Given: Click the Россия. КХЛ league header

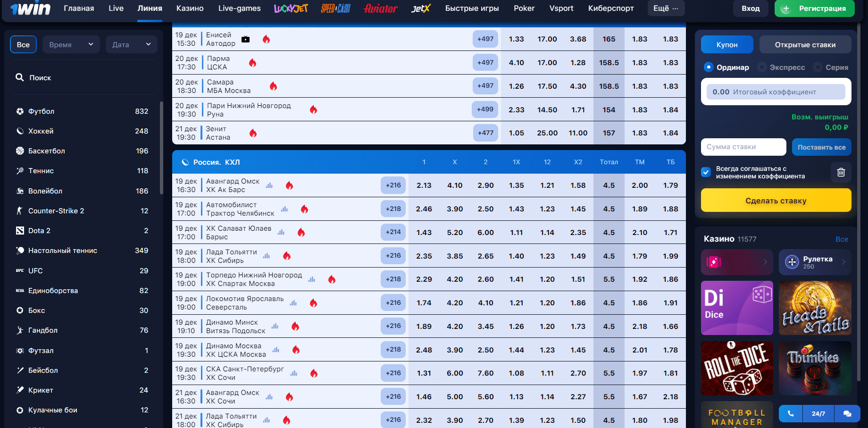Looking at the screenshot, I should pyautogui.click(x=429, y=162).
